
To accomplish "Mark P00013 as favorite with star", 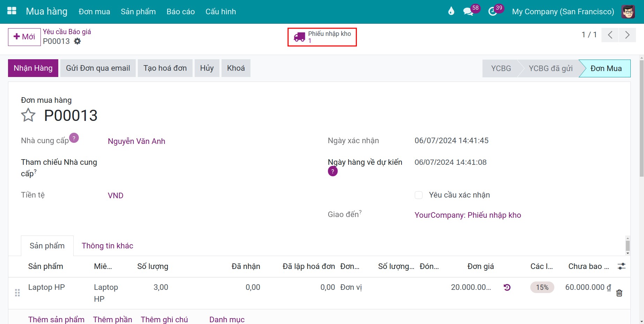I will [x=28, y=115].
